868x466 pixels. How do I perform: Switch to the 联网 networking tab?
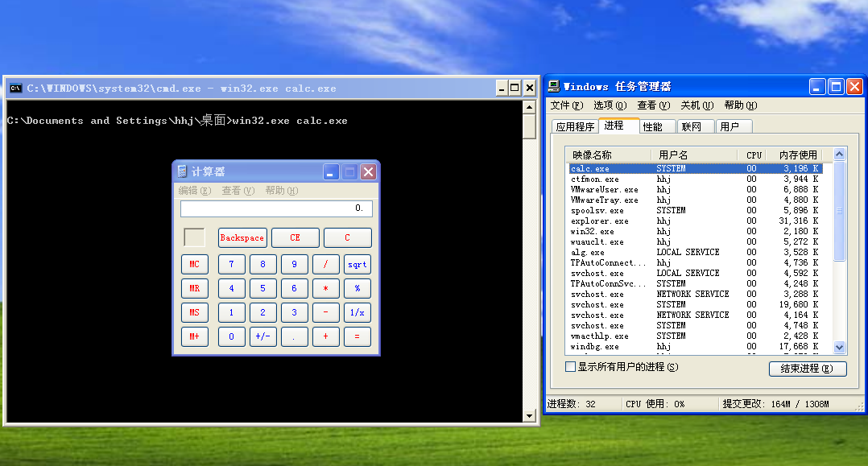pyautogui.click(x=696, y=126)
